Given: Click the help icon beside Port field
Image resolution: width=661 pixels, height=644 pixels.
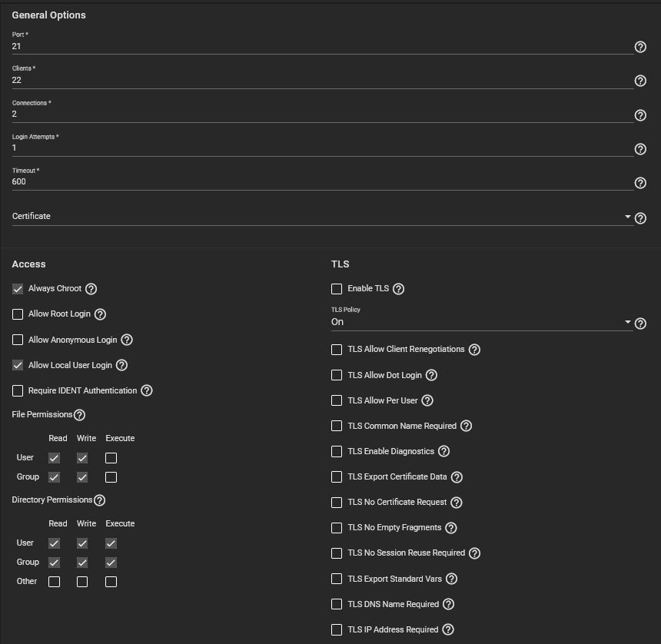Looking at the screenshot, I should click(x=640, y=48).
